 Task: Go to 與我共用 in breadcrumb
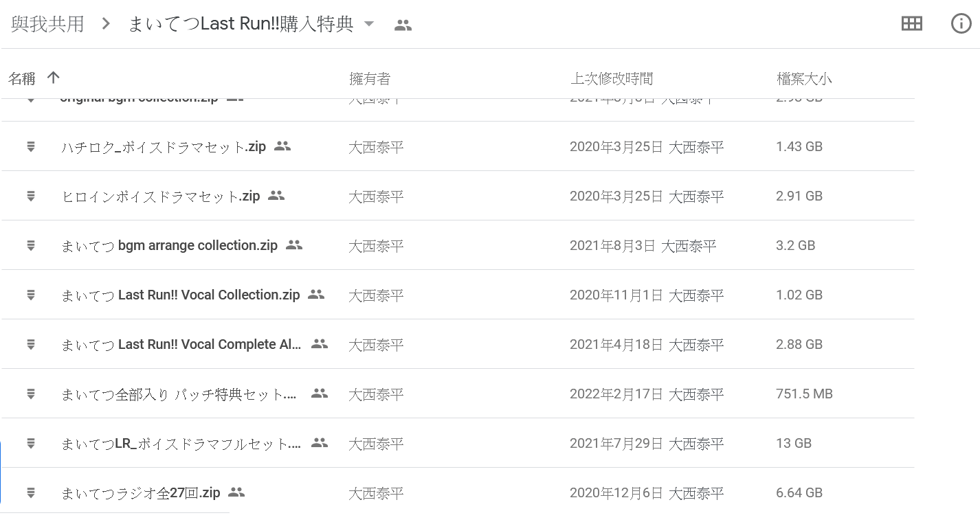[47, 24]
